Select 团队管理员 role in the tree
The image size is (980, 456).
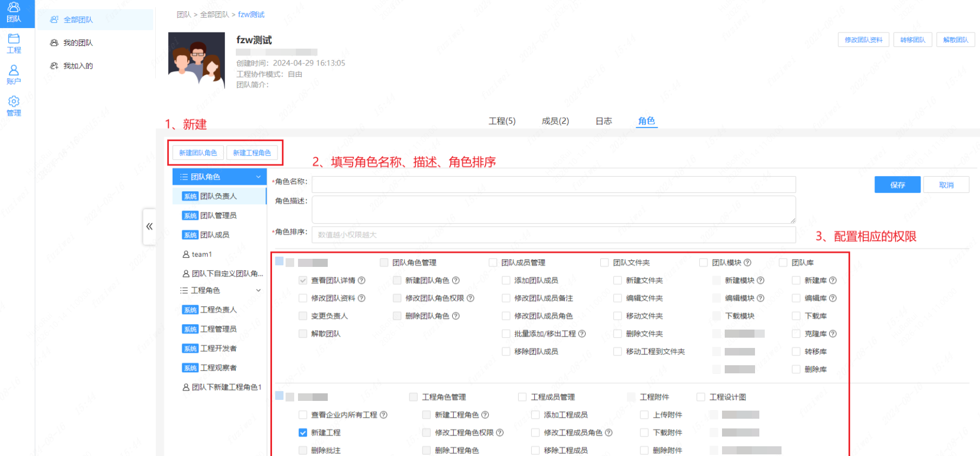coord(220,216)
